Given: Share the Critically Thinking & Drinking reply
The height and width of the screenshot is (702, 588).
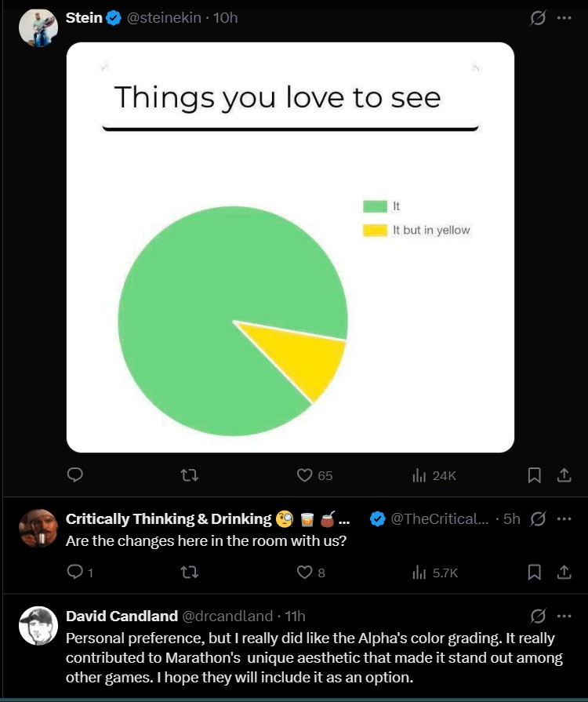Looking at the screenshot, I should pos(563,573).
